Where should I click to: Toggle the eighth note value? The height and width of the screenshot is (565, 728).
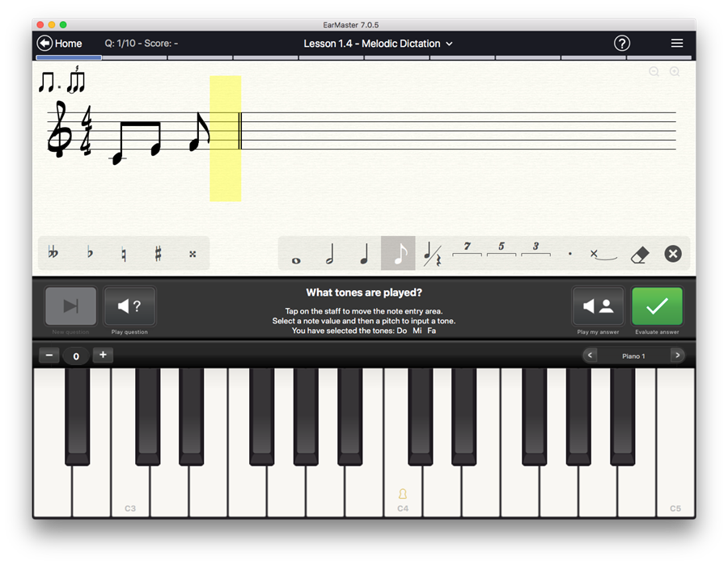click(398, 254)
